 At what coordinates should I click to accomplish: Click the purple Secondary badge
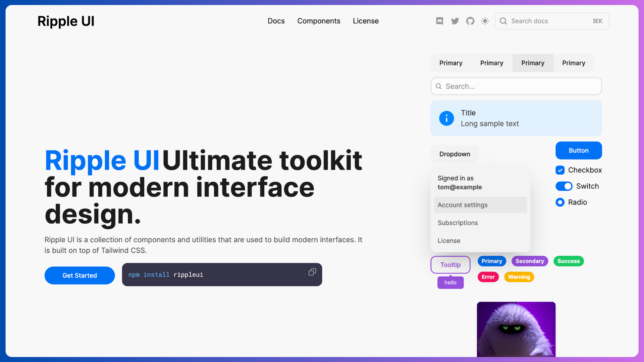pos(530,261)
